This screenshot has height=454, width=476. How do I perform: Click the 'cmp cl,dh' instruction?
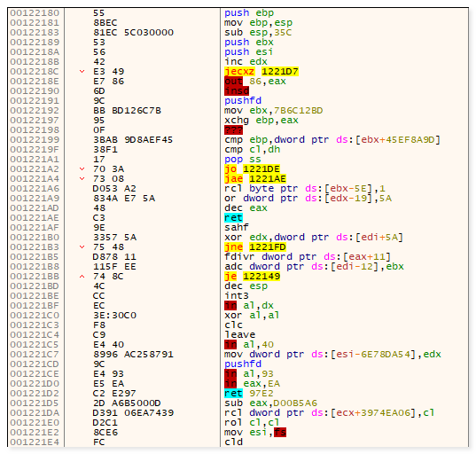(253, 149)
